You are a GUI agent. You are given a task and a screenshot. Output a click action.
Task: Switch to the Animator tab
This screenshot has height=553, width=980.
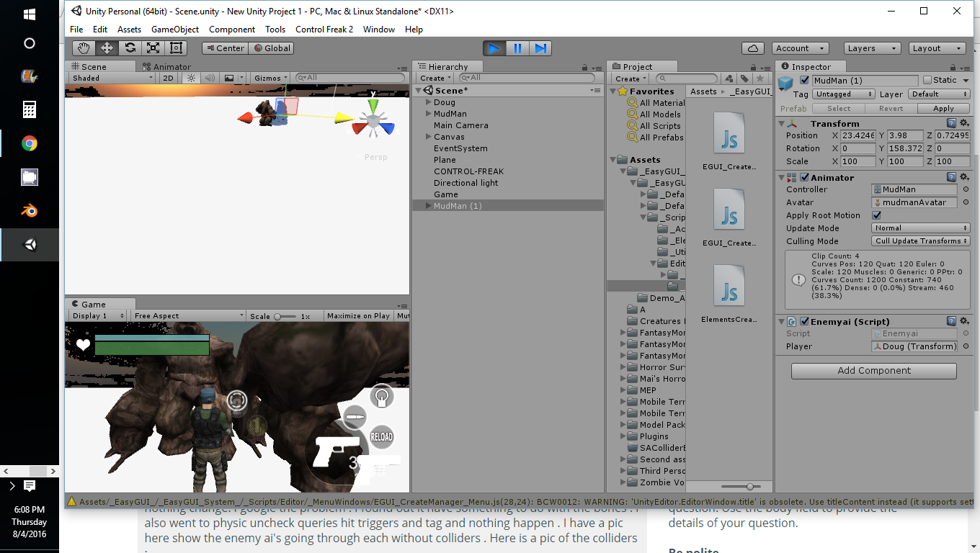tap(166, 67)
